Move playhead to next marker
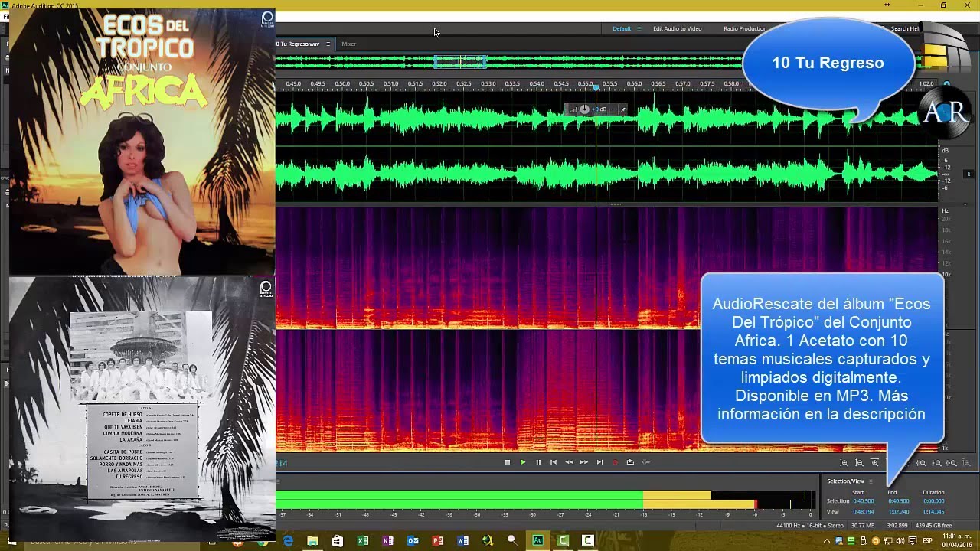Image resolution: width=980 pixels, height=551 pixels. (x=599, y=462)
